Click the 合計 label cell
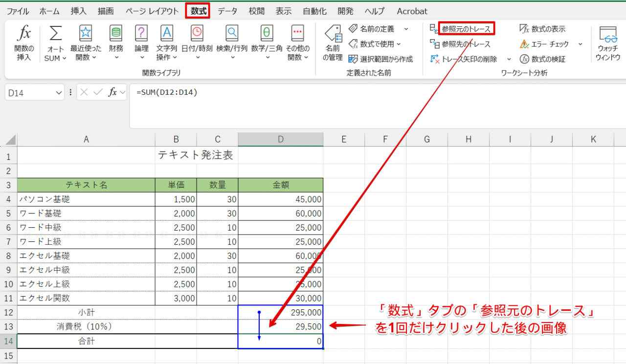Image resolution: width=626 pixels, height=364 pixels. coord(86,341)
